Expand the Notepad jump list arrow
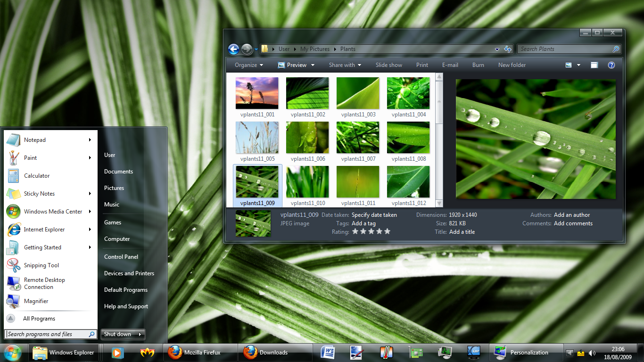This screenshot has width=644, height=362. tap(90, 140)
